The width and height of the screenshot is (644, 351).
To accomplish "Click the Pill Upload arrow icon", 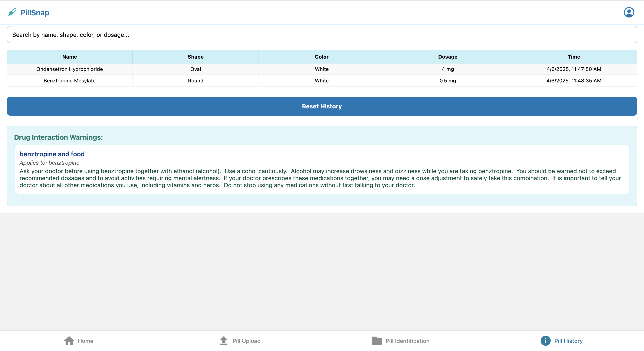I will [x=224, y=341].
